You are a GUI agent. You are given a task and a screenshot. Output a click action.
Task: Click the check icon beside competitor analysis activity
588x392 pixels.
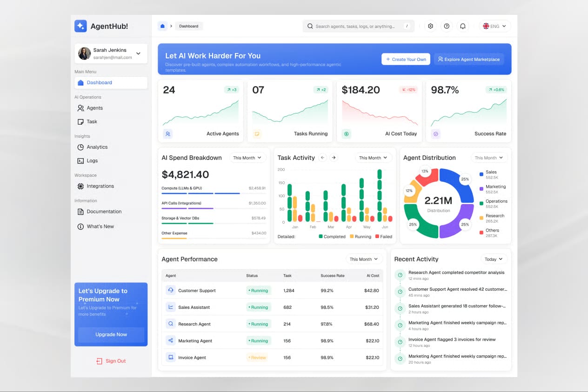pyautogui.click(x=400, y=275)
